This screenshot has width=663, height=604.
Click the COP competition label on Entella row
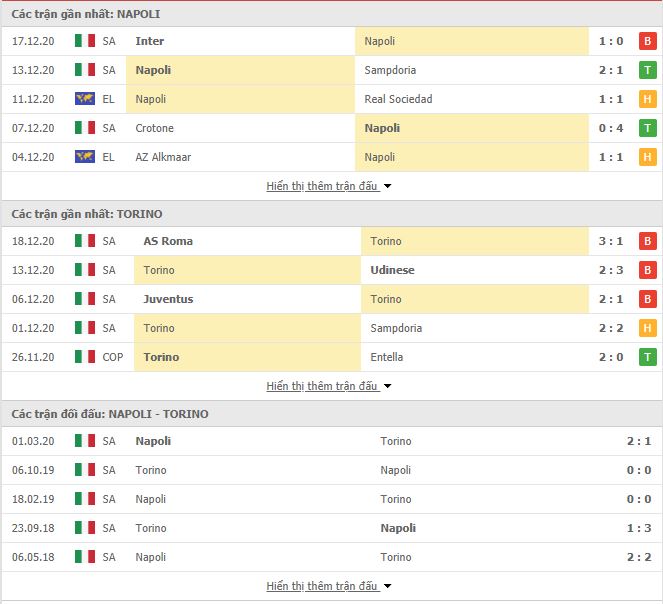[x=112, y=357]
